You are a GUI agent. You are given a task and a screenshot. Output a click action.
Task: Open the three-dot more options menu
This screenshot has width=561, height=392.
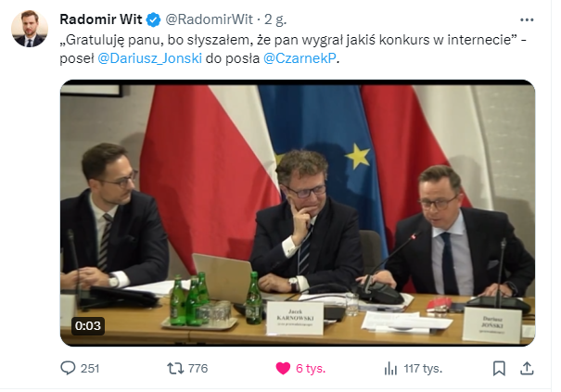pos(527,19)
